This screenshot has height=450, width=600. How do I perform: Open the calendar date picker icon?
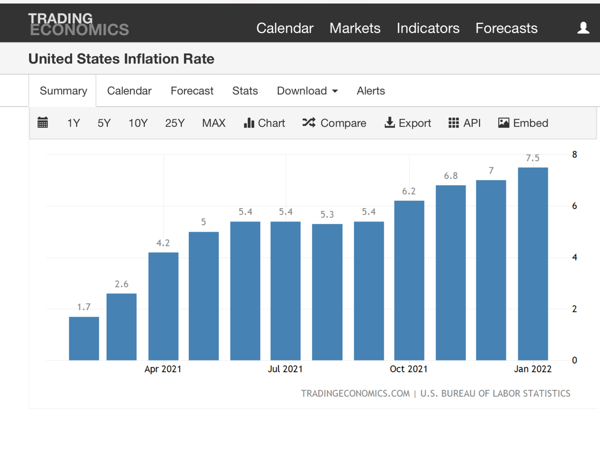(x=43, y=123)
